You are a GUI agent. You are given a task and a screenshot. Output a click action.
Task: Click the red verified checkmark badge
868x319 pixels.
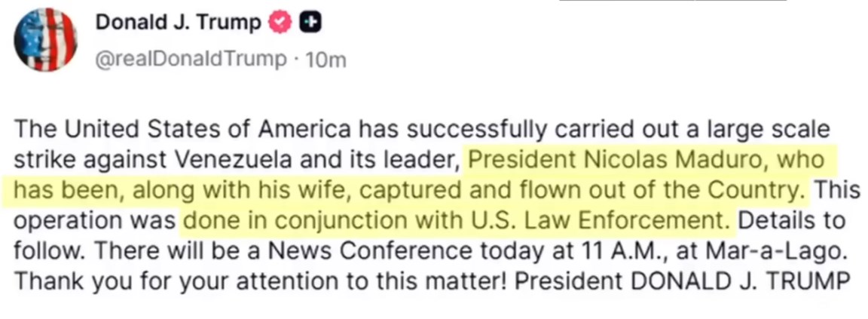[x=280, y=24]
